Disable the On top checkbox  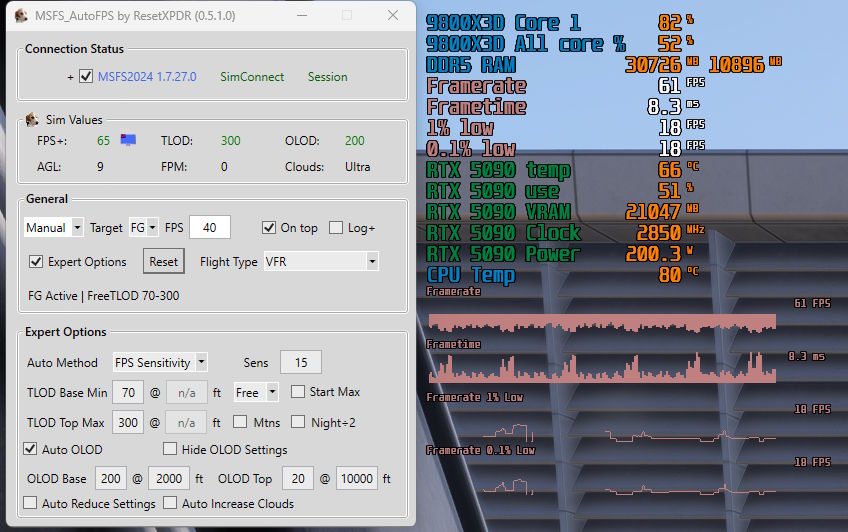[269, 228]
